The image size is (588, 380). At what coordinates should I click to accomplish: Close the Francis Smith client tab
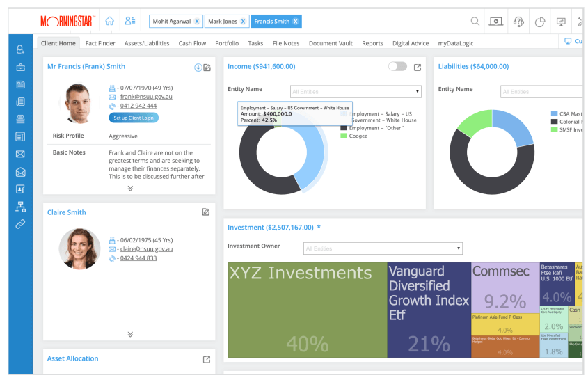coord(296,22)
